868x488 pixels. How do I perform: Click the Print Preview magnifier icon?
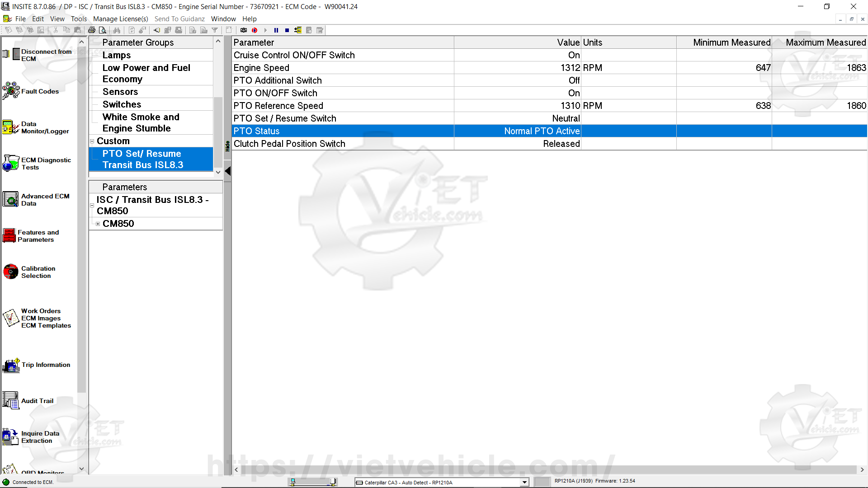103,30
